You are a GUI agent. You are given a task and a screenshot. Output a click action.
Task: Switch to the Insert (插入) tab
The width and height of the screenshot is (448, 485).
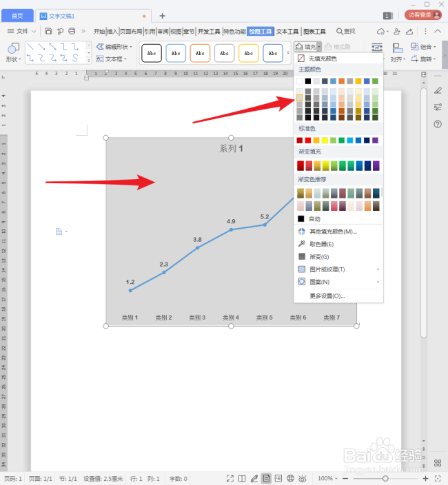(112, 31)
